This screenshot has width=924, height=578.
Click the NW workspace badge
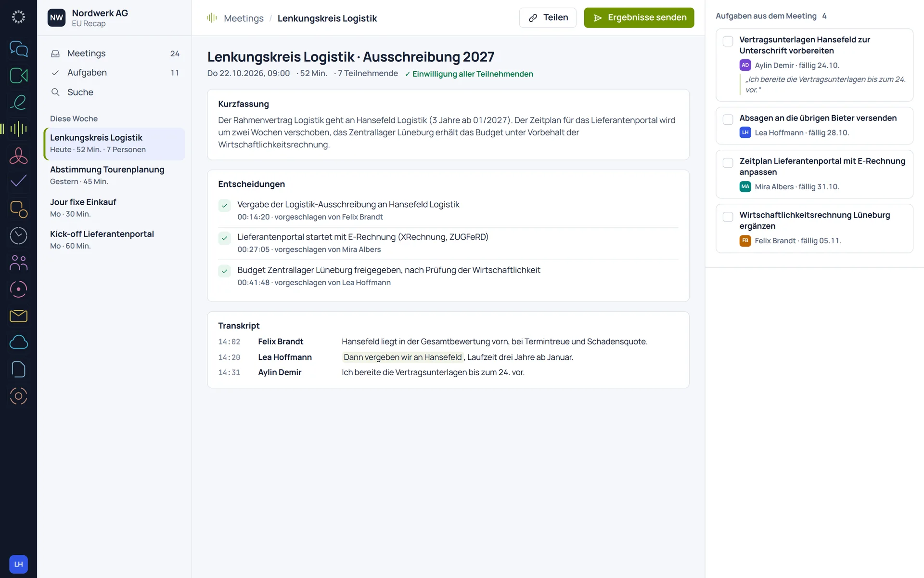pyautogui.click(x=56, y=18)
